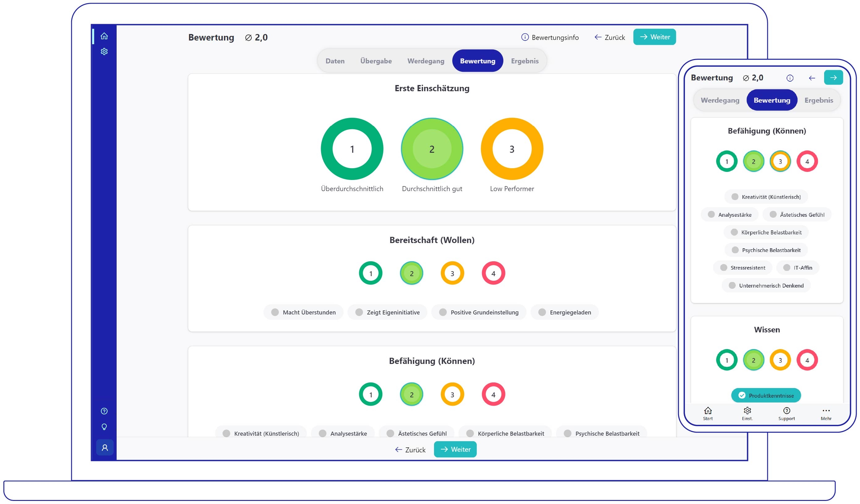Open the user profile icon in sidebar
860x504 pixels.
[105, 448]
